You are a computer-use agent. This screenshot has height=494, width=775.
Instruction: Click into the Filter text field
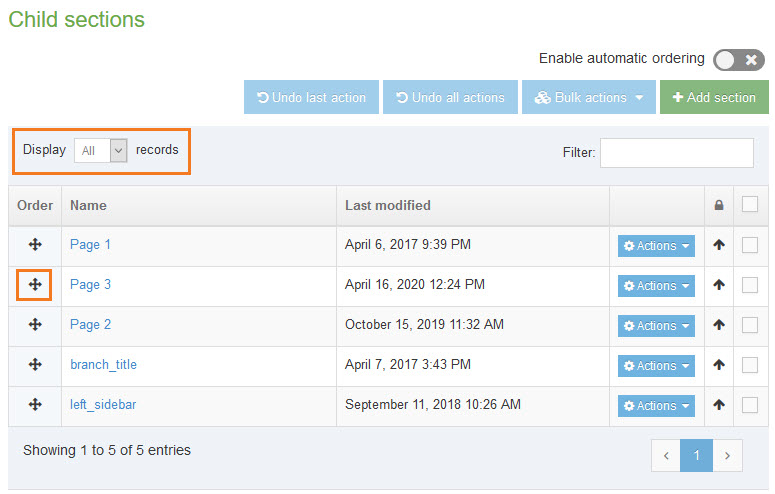(677, 153)
